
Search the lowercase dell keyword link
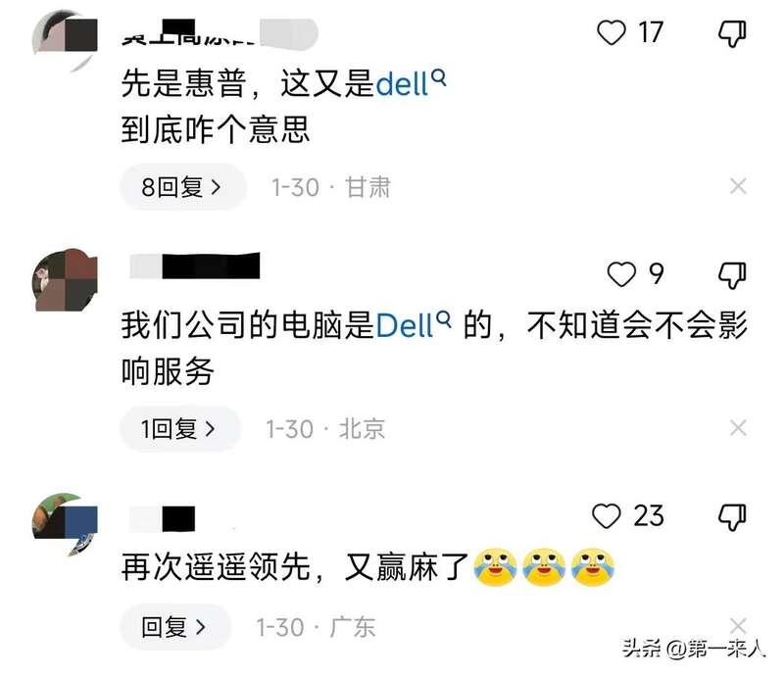tap(410, 83)
